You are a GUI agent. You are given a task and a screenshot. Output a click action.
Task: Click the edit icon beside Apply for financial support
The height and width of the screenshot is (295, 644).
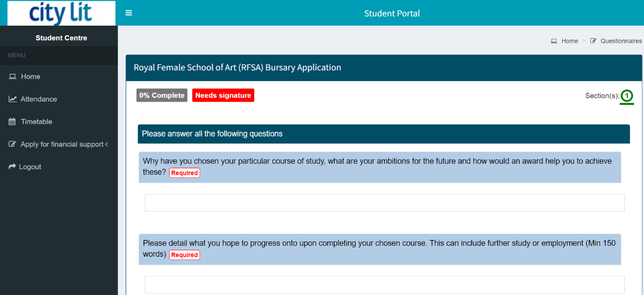click(x=13, y=144)
